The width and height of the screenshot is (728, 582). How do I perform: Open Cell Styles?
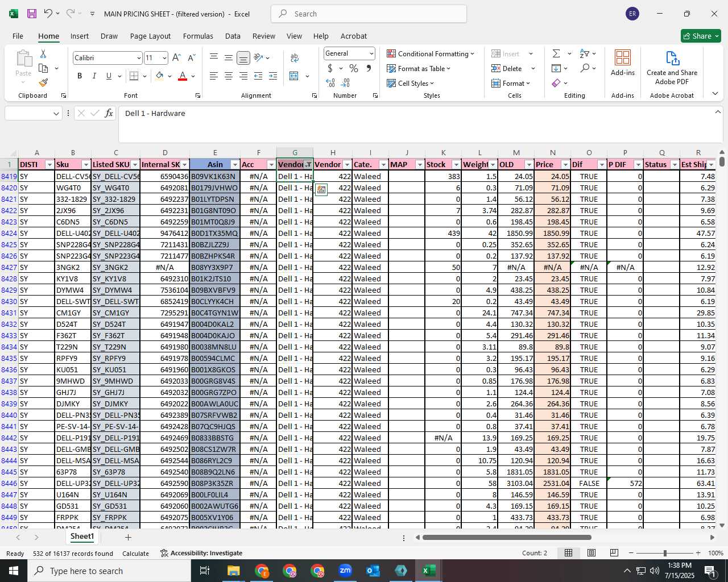click(x=411, y=83)
